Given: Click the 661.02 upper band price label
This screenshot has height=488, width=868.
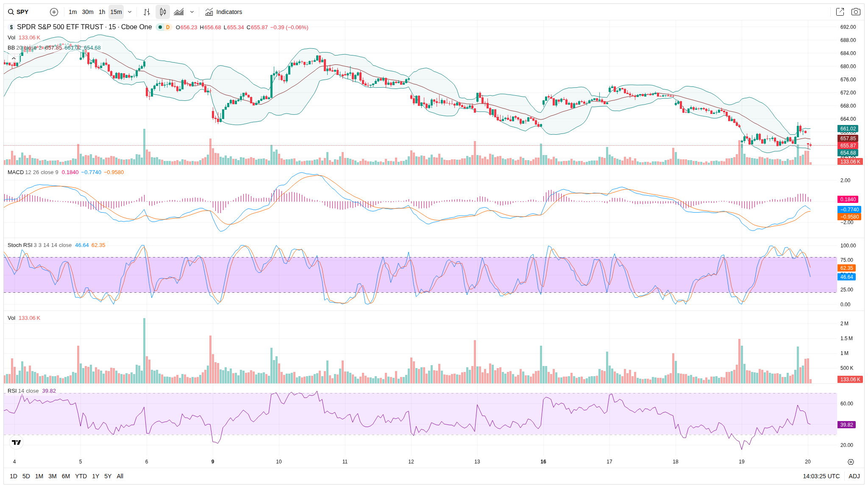Looking at the screenshot, I should [x=848, y=129].
